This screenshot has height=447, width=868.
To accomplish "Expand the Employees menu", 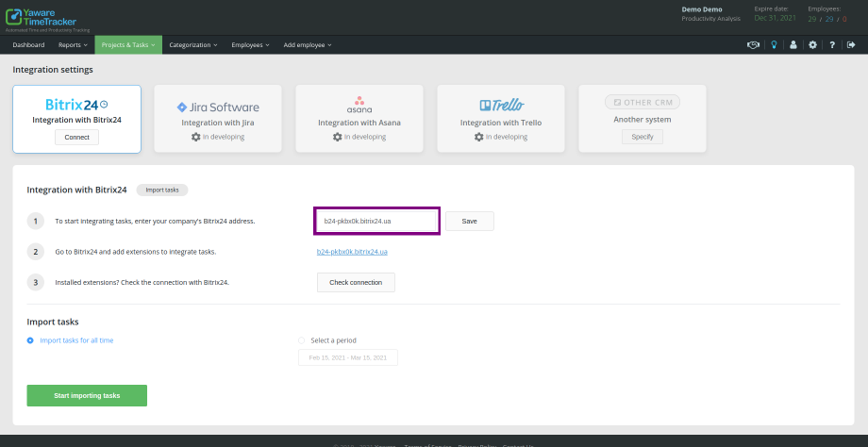I will (x=250, y=45).
